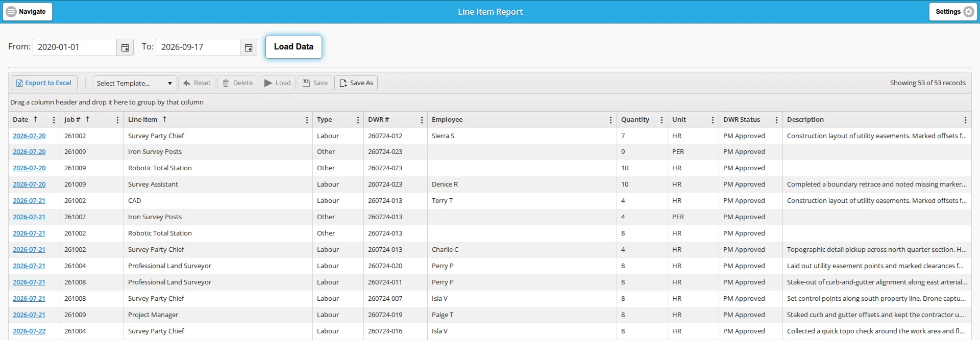Click description starting 'Set control points'
The image size is (980, 340).
click(x=877, y=299)
